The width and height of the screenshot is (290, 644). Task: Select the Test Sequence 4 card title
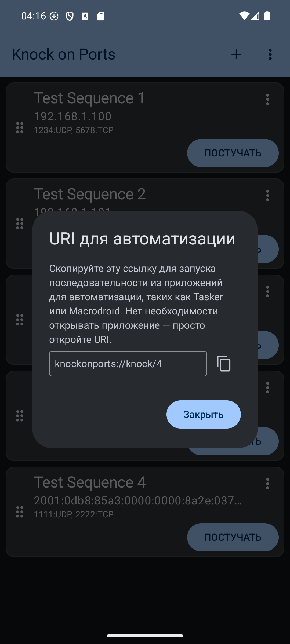[90, 482]
